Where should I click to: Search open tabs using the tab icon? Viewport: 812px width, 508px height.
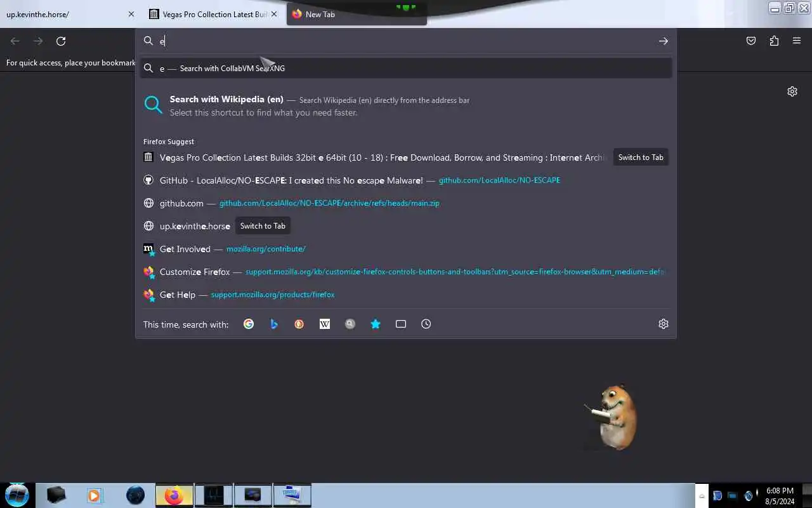tap(401, 324)
